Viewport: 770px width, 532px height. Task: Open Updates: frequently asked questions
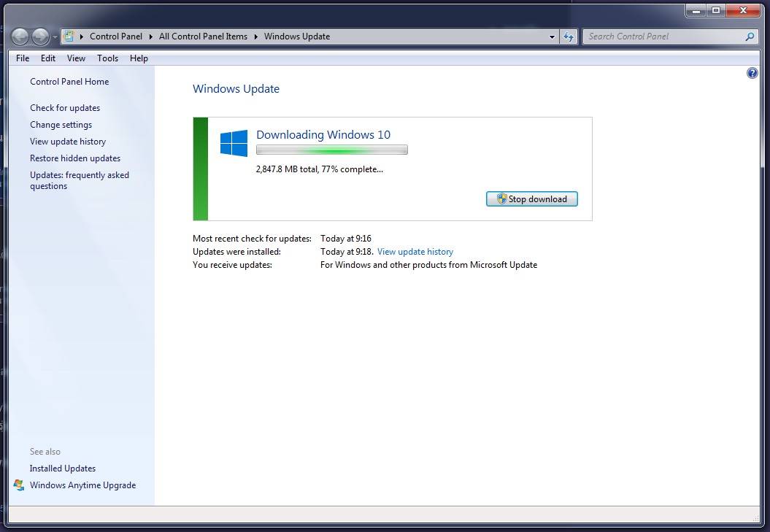point(80,180)
